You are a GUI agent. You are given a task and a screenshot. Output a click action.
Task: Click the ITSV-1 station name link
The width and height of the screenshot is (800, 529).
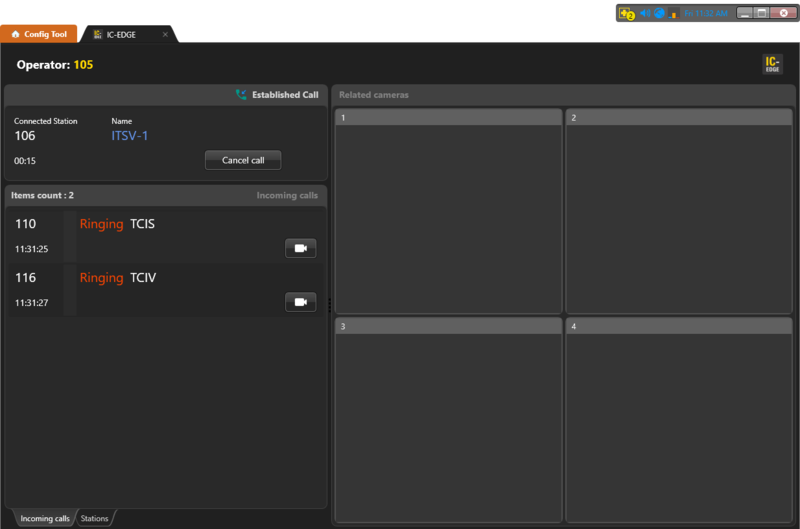click(x=130, y=136)
